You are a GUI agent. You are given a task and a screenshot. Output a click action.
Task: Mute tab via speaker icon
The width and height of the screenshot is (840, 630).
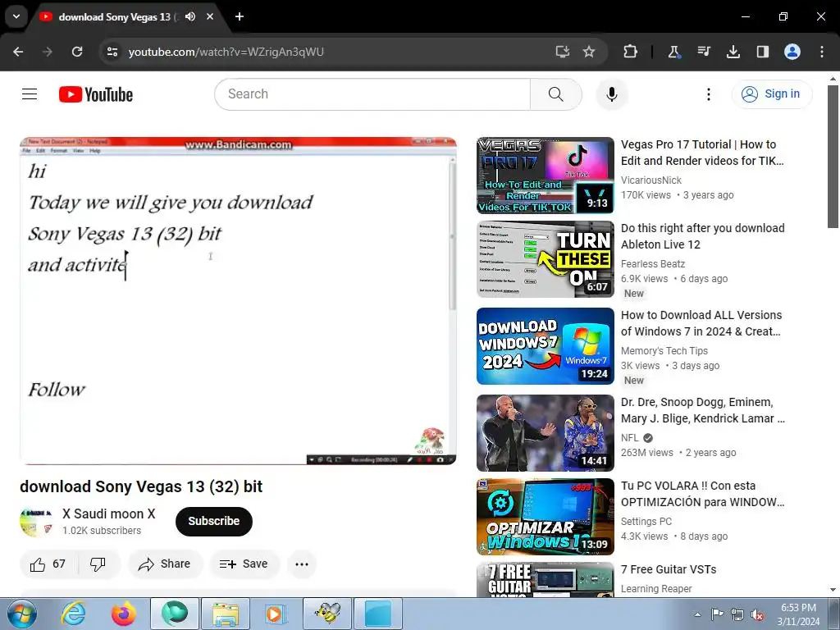pyautogui.click(x=190, y=16)
